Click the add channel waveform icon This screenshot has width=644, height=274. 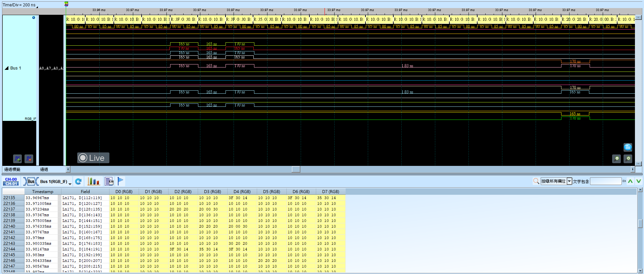point(17,158)
